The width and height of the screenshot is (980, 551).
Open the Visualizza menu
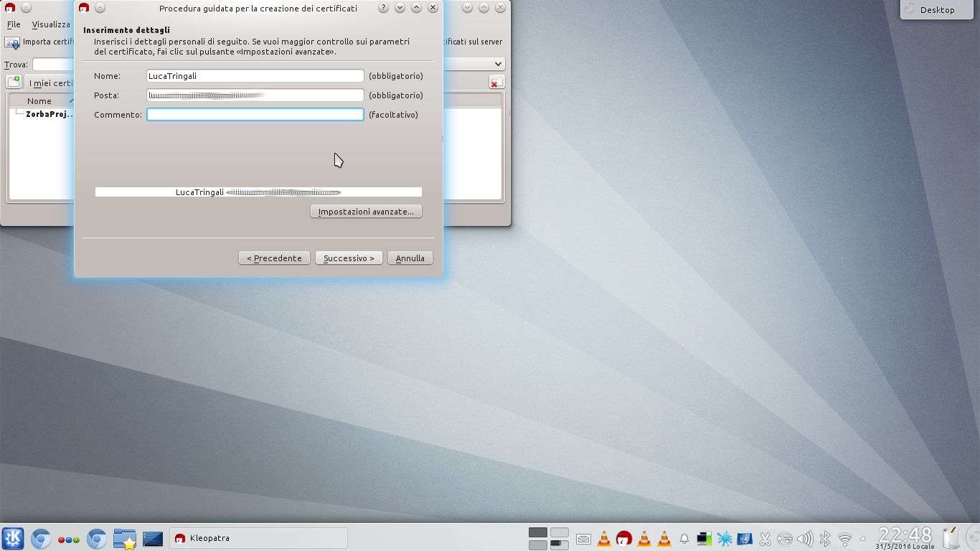pyautogui.click(x=51, y=24)
